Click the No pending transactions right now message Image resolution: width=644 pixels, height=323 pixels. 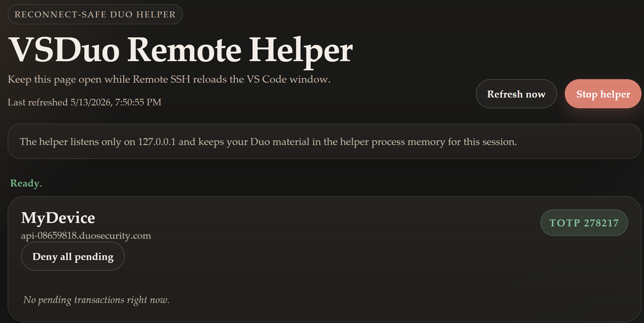pos(96,300)
